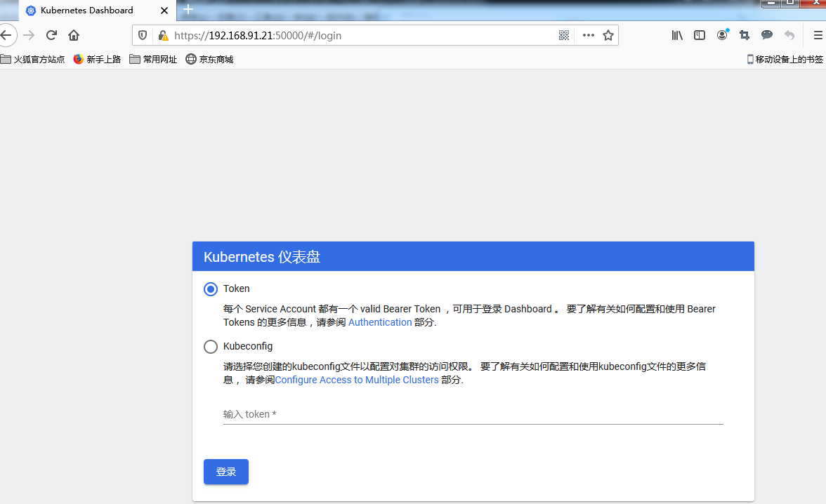The image size is (826, 504).
Task: Select the Kubeconfig radio button
Action: (211, 347)
